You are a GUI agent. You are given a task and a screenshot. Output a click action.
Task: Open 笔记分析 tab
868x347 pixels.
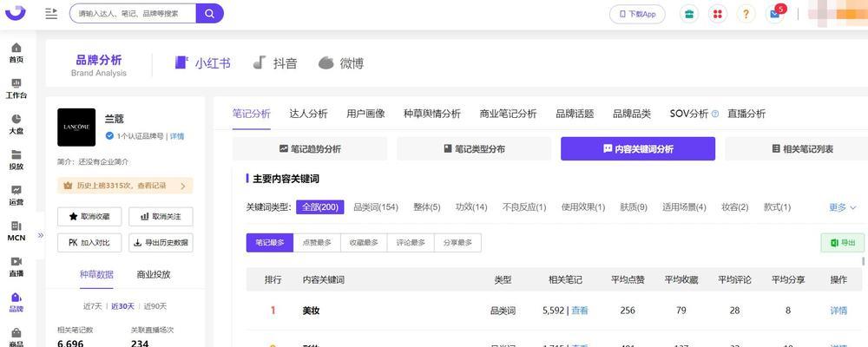[252, 114]
